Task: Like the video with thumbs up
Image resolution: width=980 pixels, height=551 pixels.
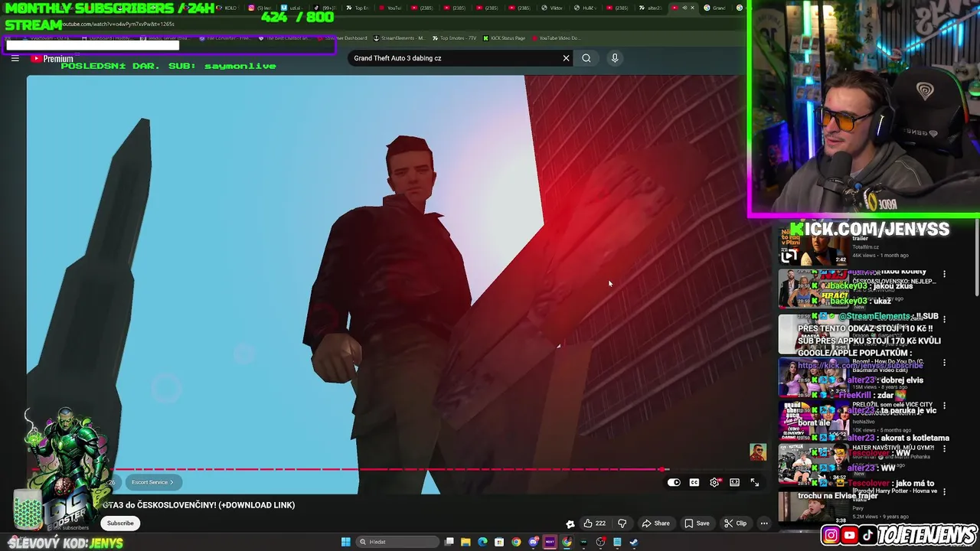Action: coord(594,523)
